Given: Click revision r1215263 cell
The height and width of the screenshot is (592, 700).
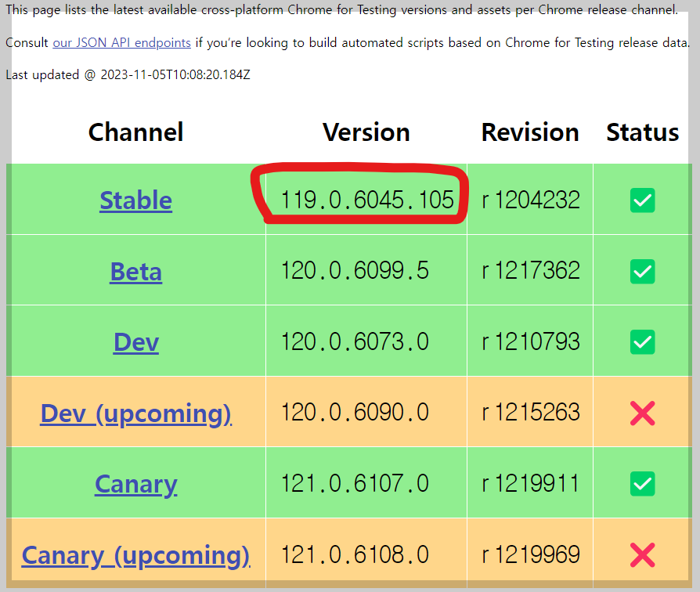Looking at the screenshot, I should [x=530, y=412].
